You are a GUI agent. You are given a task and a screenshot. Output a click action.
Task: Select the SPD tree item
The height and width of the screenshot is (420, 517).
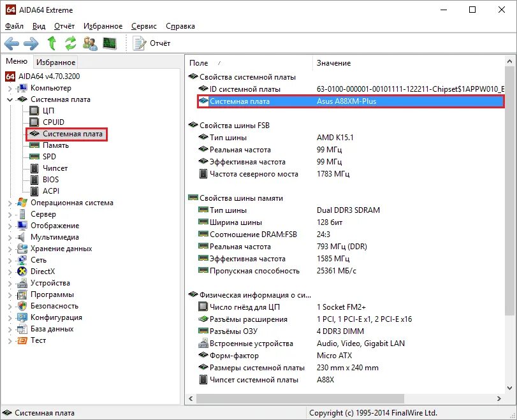click(x=49, y=157)
